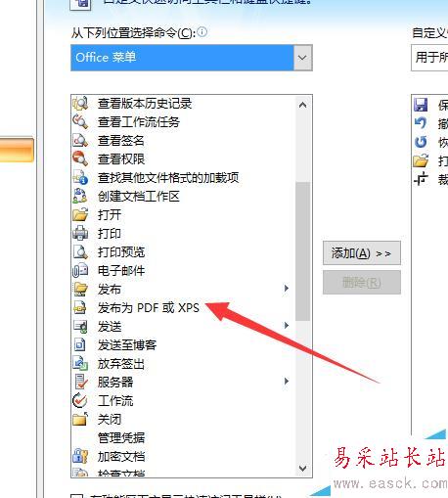This screenshot has width=448, height=498.
Task: Click the 添加(A) >> button
Action: point(362,253)
